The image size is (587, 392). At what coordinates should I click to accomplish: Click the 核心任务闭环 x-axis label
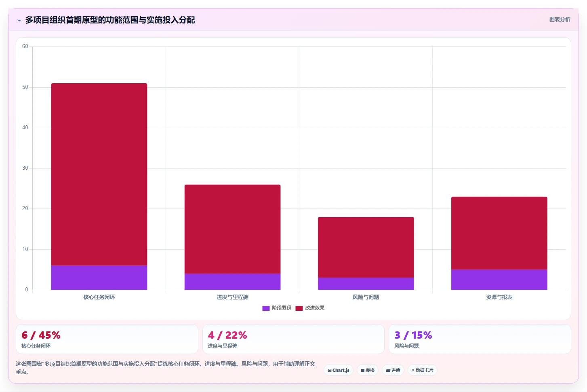tap(99, 297)
